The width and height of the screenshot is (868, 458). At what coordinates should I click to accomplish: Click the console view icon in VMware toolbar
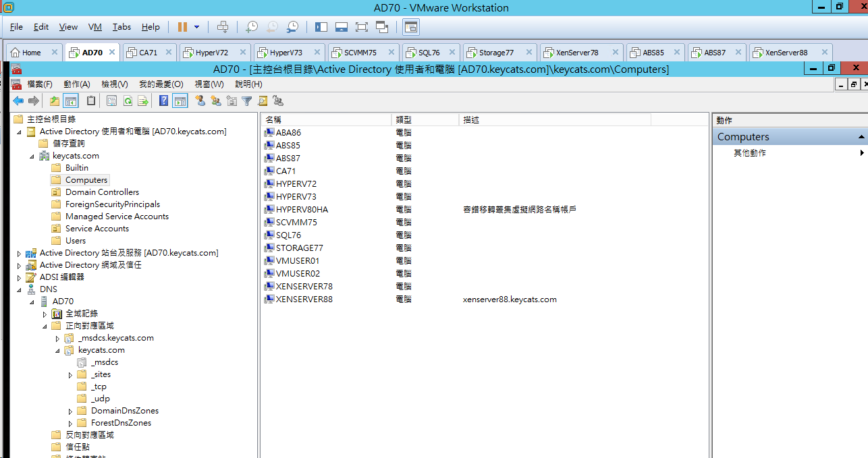coord(410,27)
